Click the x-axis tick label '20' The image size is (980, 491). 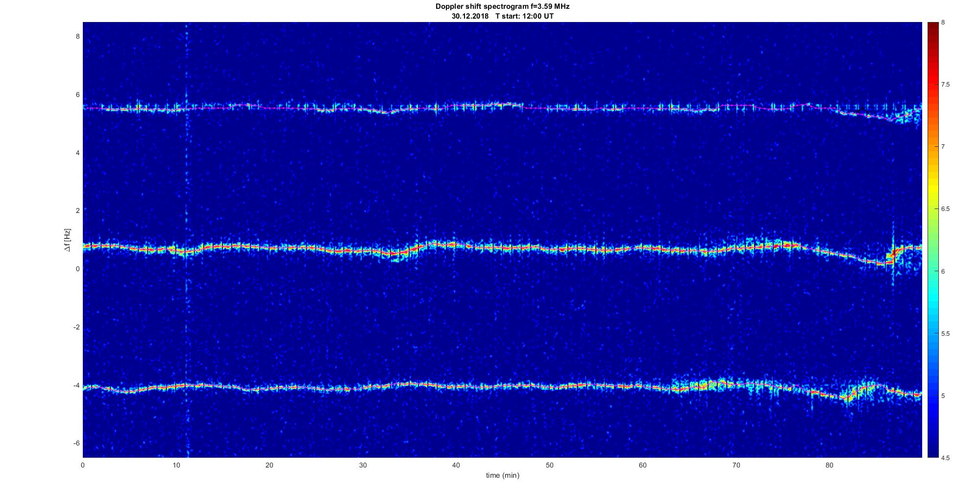coord(269,465)
